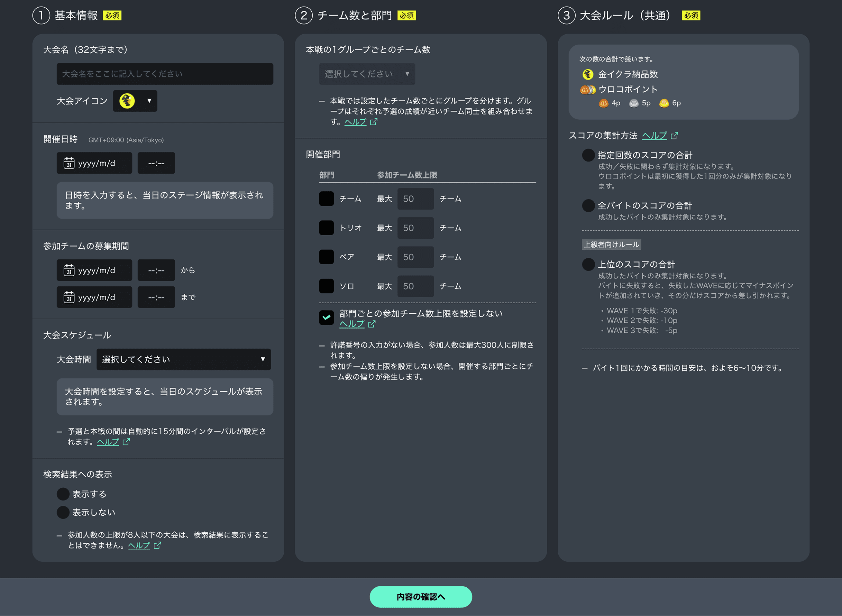Click the GMT+09:00 (Asia/Tokyo) timezone text
Viewport: 842px width, 616px height.
[126, 140]
